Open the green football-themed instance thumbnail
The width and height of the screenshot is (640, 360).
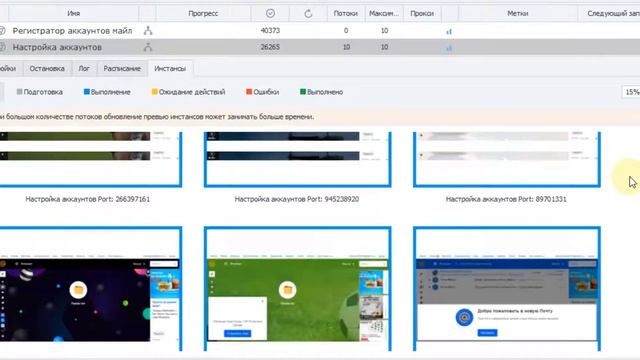click(x=298, y=289)
